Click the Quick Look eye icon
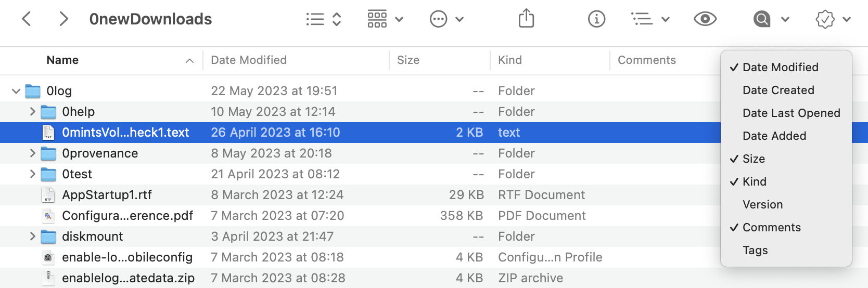868x288 pixels. point(705,19)
